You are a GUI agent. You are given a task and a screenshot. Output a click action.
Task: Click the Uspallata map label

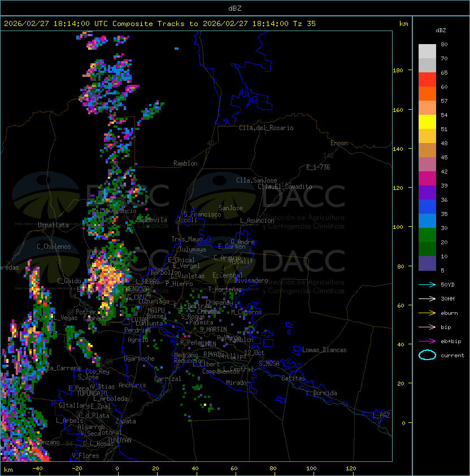tap(53, 225)
